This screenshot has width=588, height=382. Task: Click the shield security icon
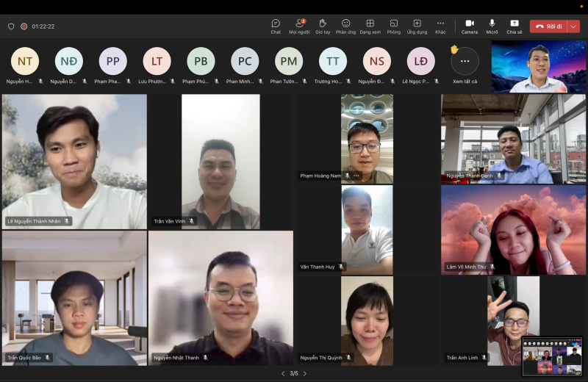[x=11, y=26]
